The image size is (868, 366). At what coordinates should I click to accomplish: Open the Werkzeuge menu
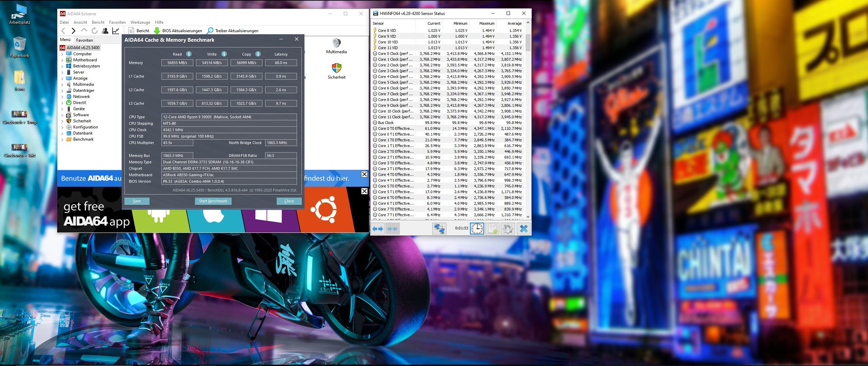pos(140,22)
